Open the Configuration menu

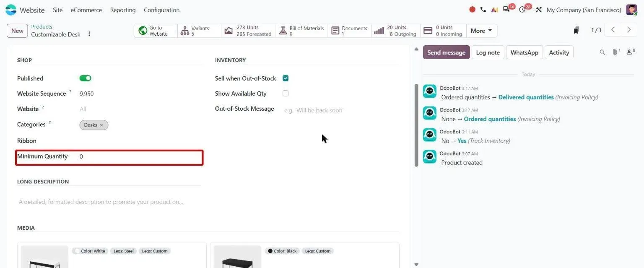pyautogui.click(x=161, y=10)
